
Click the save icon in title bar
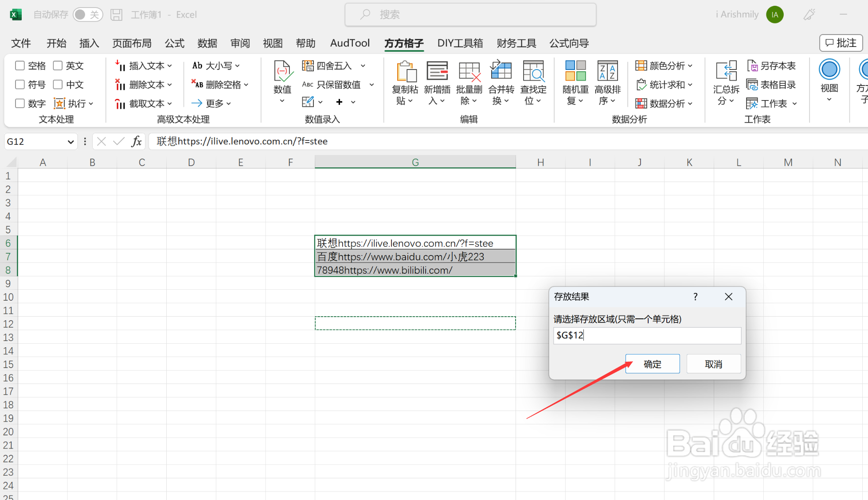(x=117, y=15)
